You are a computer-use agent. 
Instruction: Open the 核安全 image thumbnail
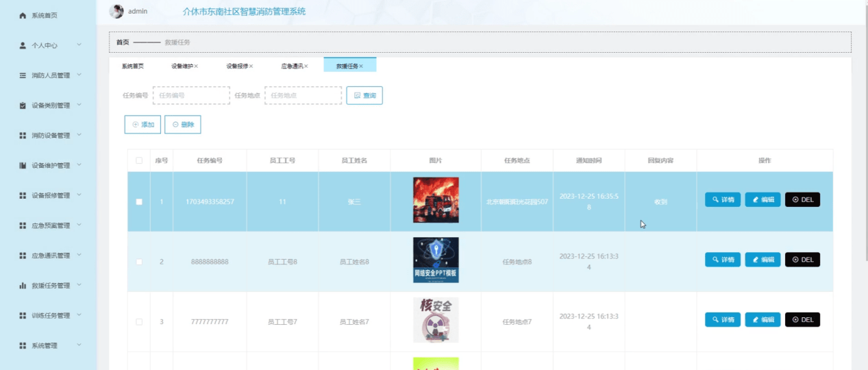(436, 320)
